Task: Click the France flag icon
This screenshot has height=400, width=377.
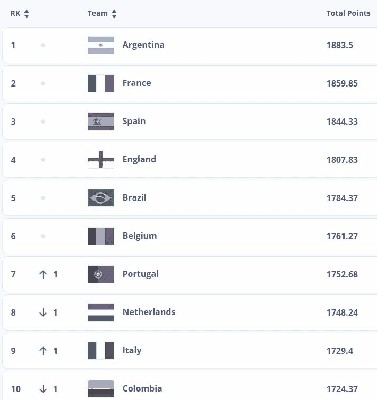Action: point(101,83)
